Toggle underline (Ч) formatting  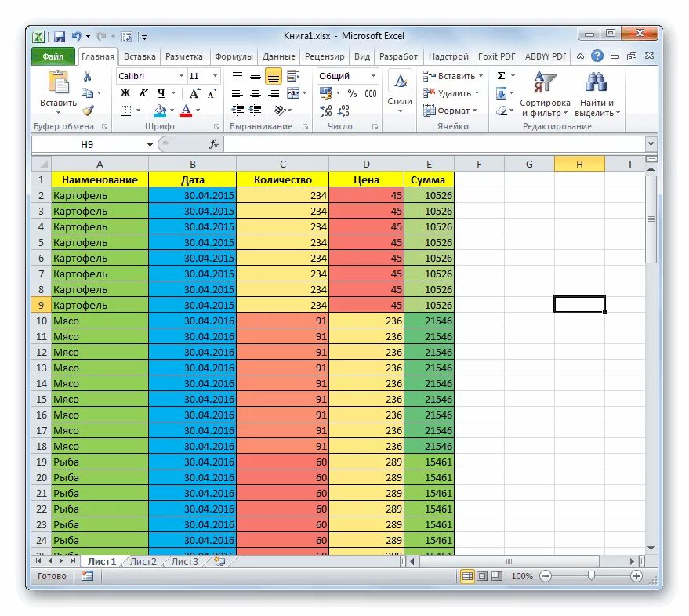161,93
